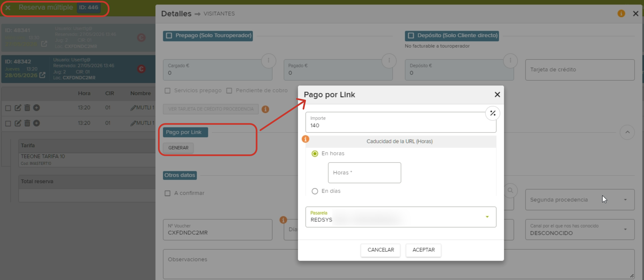Click TEEONE TARIFA 10 text
This screenshot has height=280, width=644.
point(43,156)
